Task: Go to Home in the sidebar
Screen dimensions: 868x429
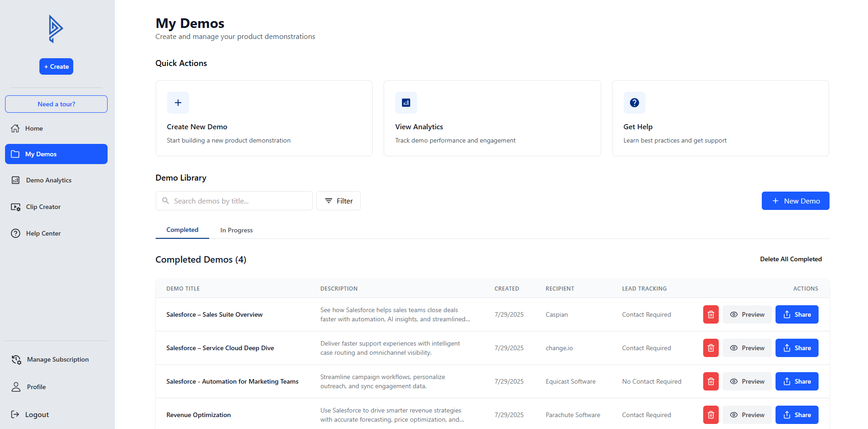Action: (56, 128)
